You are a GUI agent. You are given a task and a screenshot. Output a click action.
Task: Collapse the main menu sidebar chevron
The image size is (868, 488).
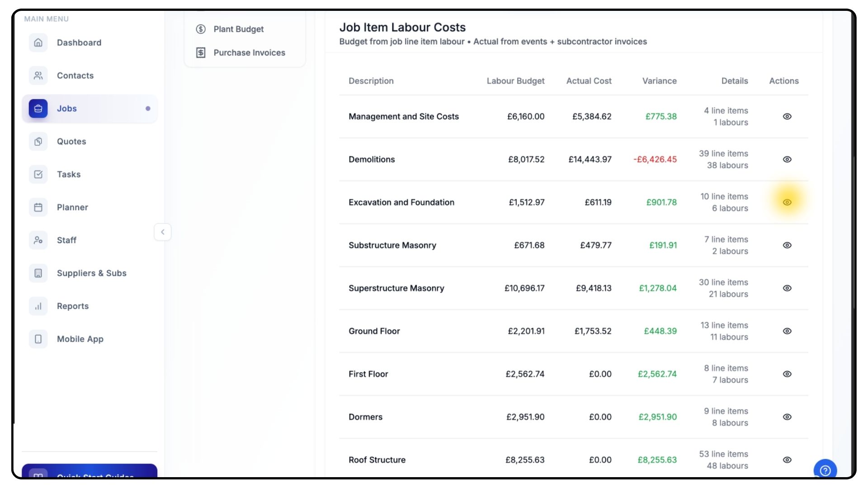[x=163, y=232]
